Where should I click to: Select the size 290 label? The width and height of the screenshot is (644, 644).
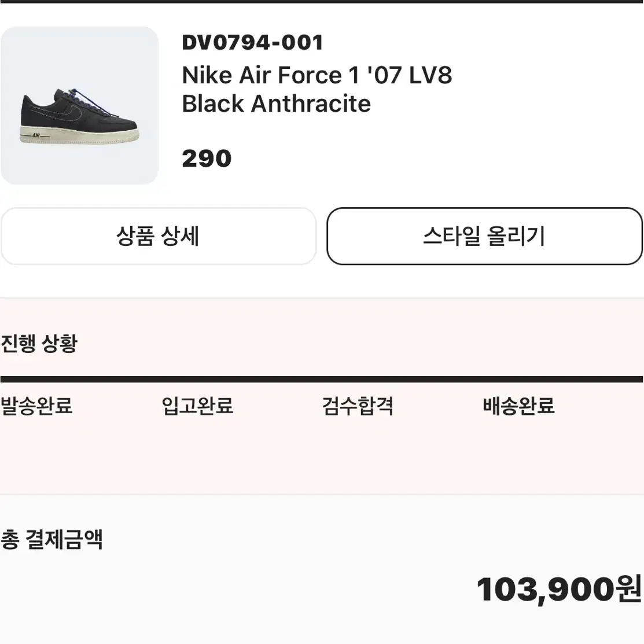(x=207, y=159)
